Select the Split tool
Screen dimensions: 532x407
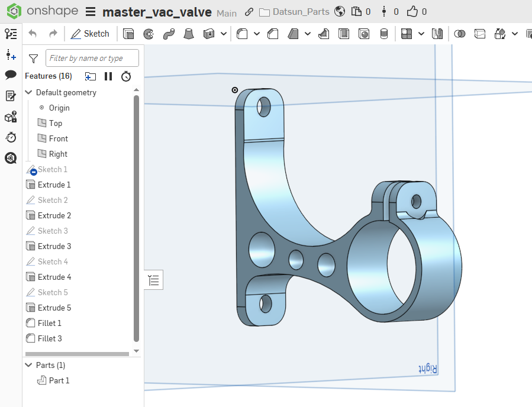[480, 34]
